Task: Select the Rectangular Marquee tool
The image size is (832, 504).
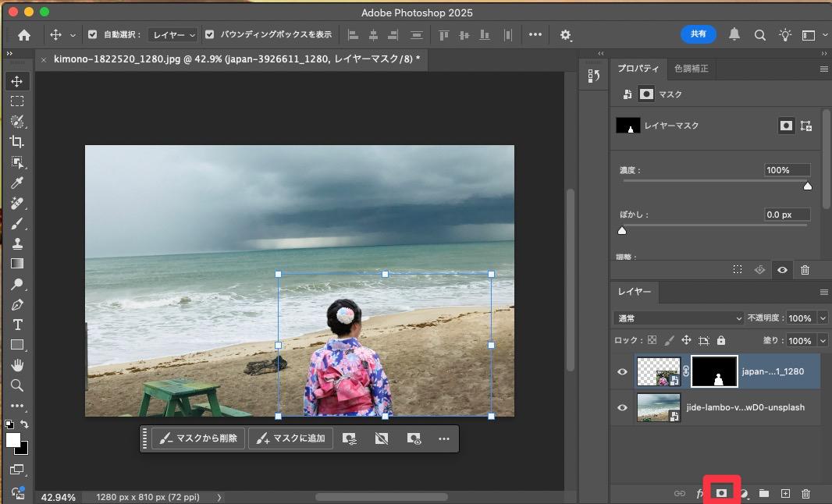Action: coord(17,101)
